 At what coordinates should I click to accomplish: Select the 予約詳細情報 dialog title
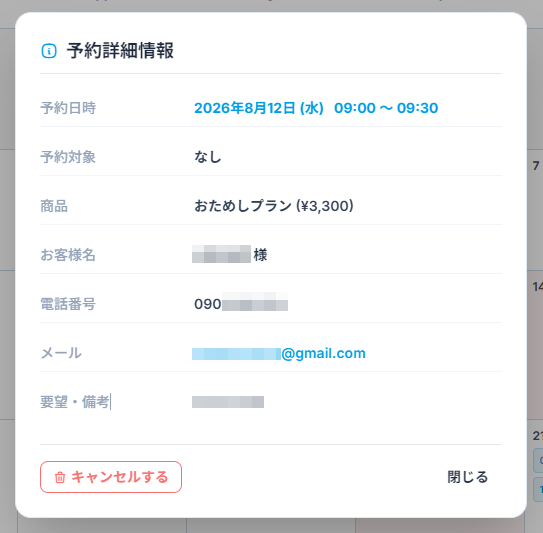click(x=120, y=51)
